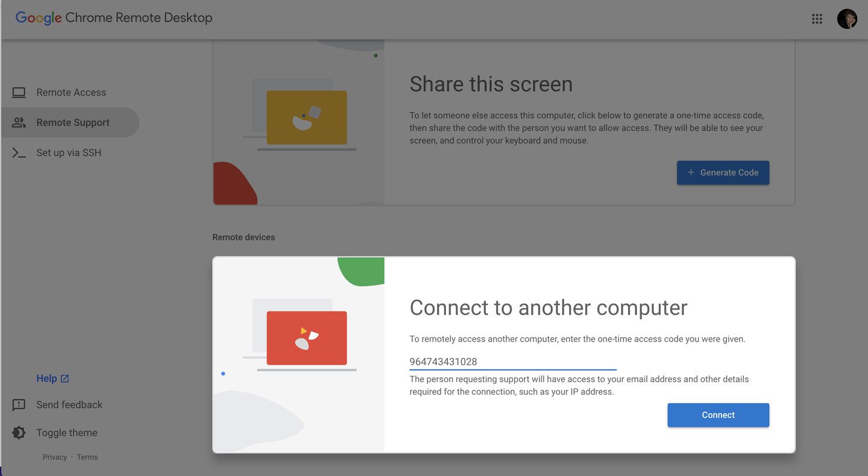The image size is (868, 476).
Task: Focus the access code input field
Action: [x=513, y=362]
